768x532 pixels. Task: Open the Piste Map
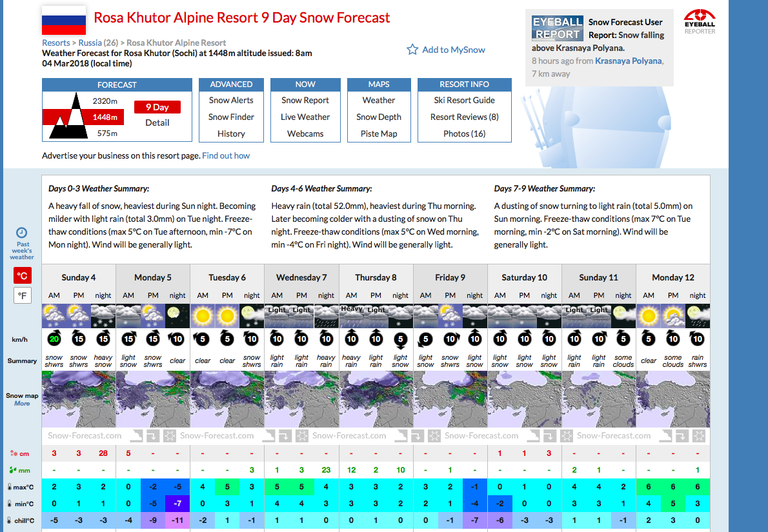[x=379, y=133]
